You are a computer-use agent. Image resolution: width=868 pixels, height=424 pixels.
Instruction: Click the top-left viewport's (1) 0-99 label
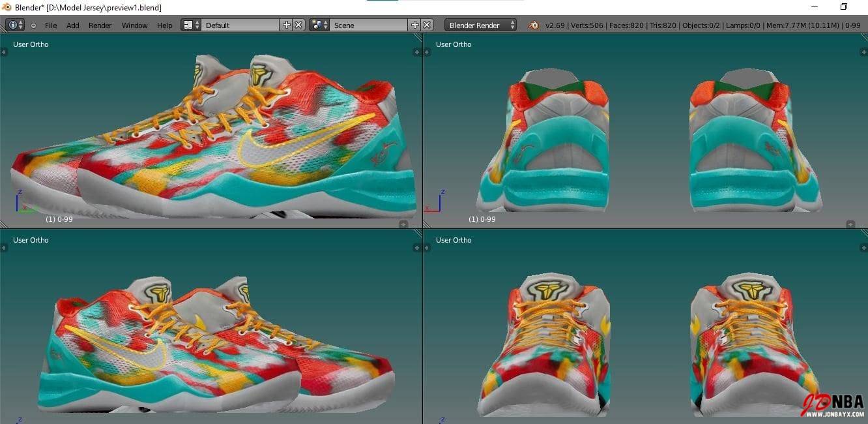click(x=59, y=219)
